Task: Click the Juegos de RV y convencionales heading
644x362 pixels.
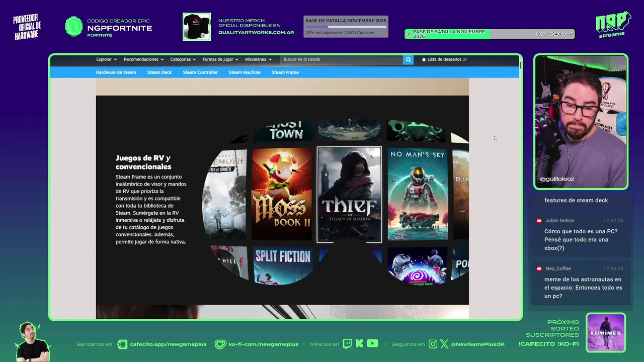Action: (143, 162)
